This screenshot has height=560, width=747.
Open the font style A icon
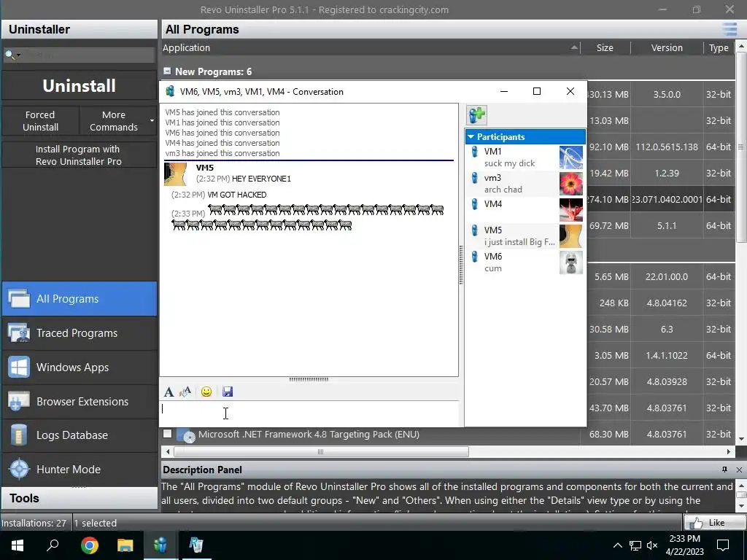pos(169,392)
